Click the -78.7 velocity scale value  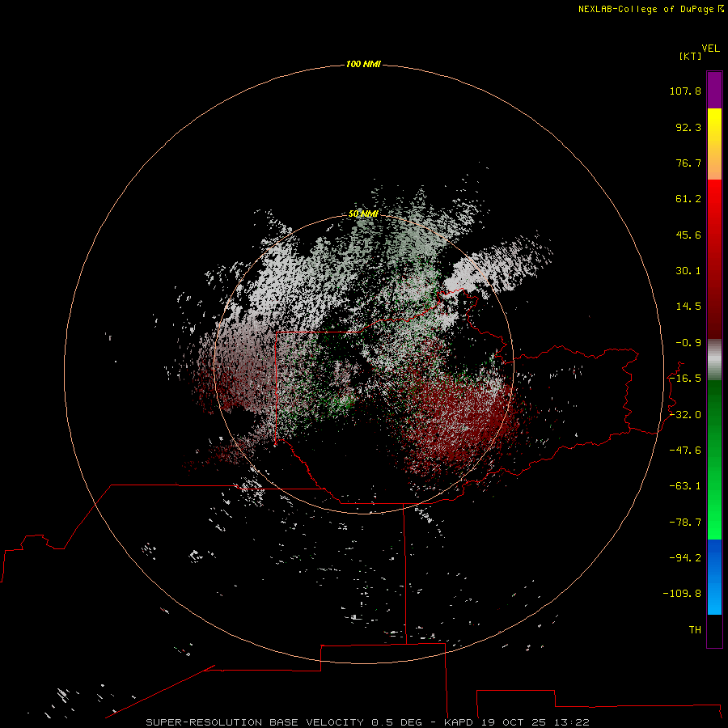[685, 523]
